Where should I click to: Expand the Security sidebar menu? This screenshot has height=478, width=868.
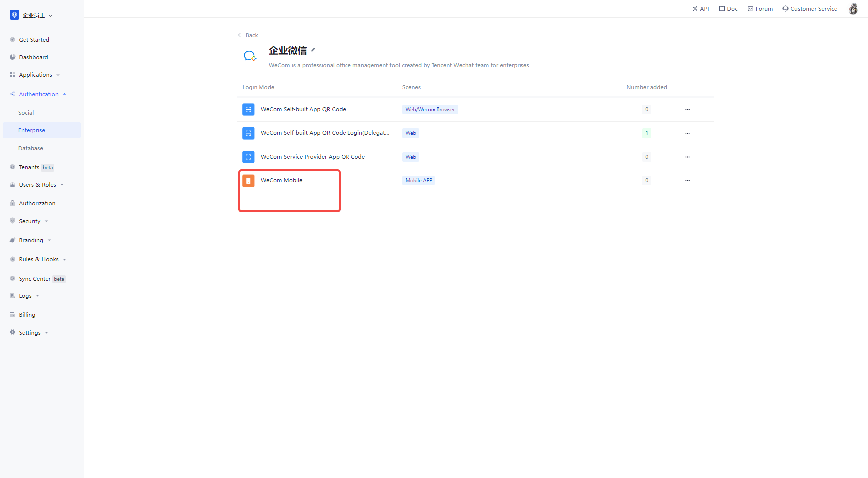point(30,221)
